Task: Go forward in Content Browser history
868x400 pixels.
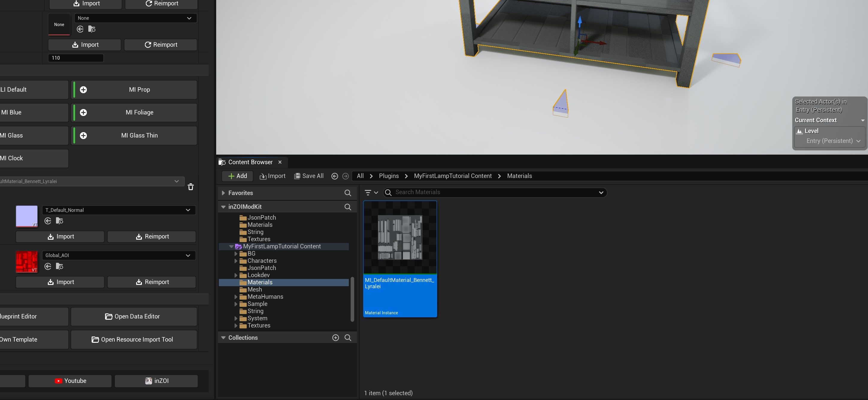Action: click(346, 176)
